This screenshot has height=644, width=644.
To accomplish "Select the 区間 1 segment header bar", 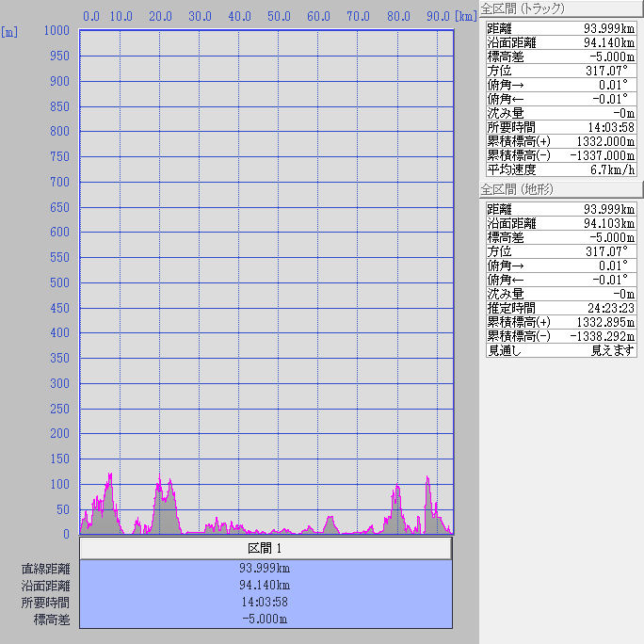I will coord(266,548).
